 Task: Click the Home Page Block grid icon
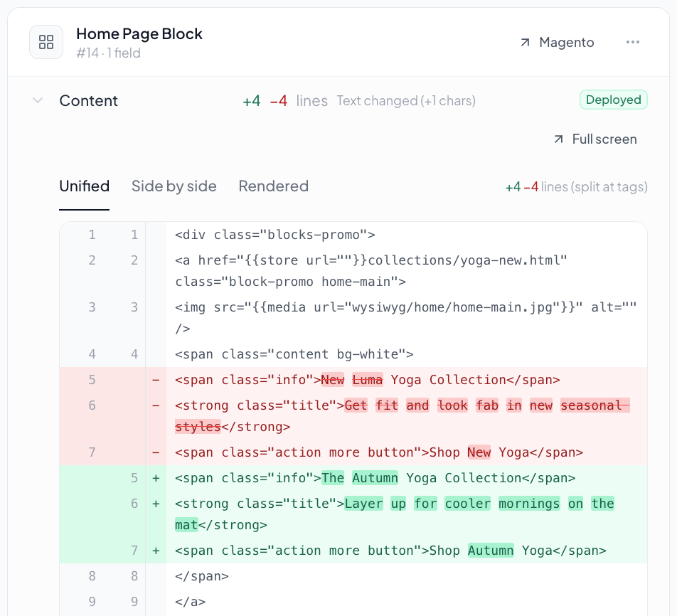click(x=46, y=42)
